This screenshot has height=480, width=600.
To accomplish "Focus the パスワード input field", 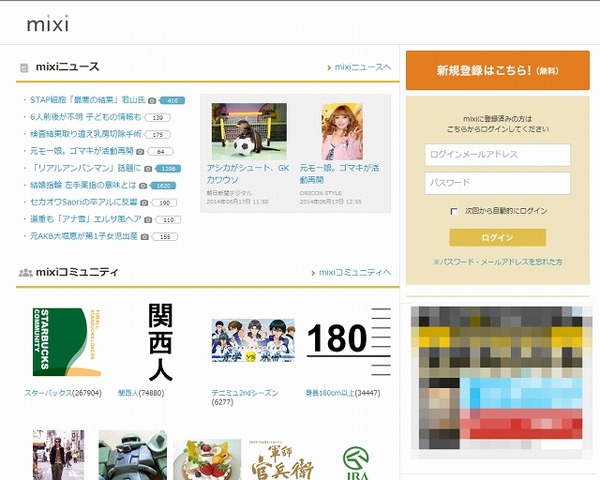I will click(x=497, y=183).
